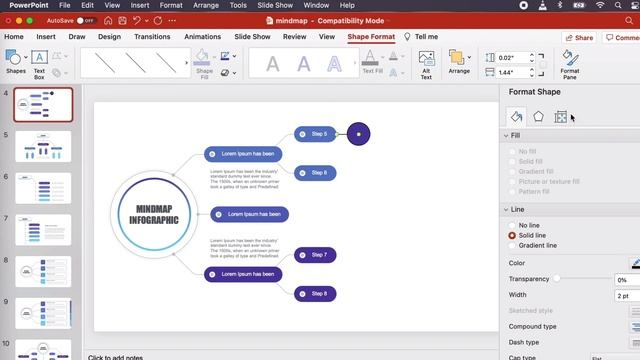
Task: Open the Alt Text pane
Action: point(426,64)
